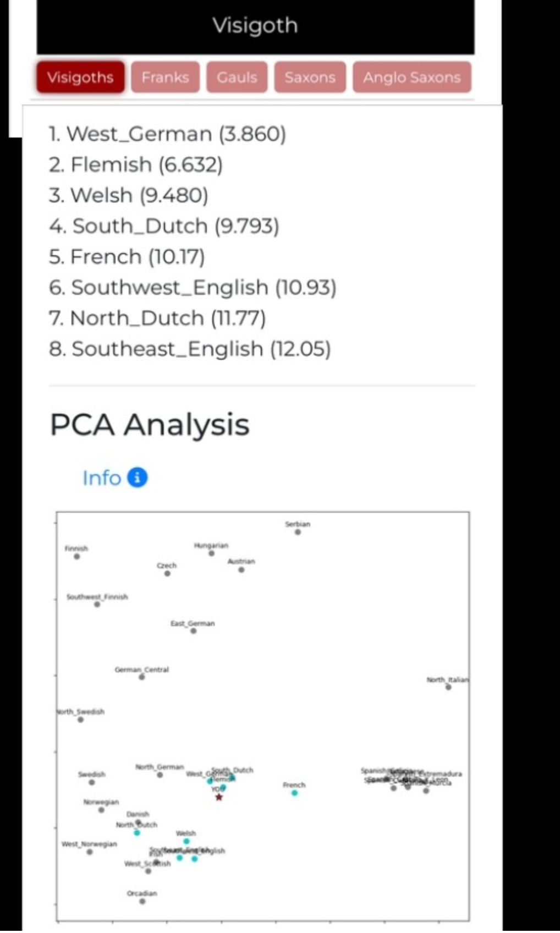Click the East_German plot point
Image resolution: width=560 pixels, height=933 pixels.
click(193, 631)
